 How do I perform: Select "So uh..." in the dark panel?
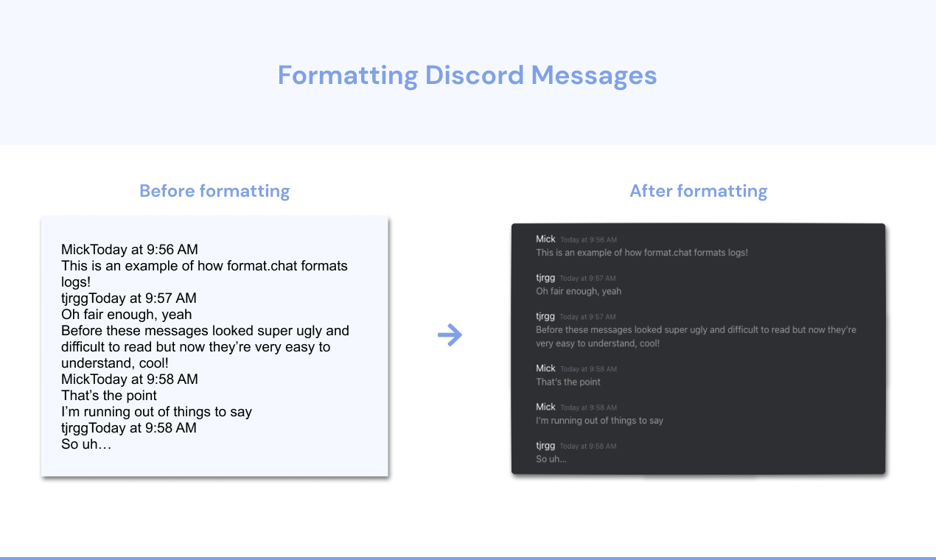tap(551, 459)
